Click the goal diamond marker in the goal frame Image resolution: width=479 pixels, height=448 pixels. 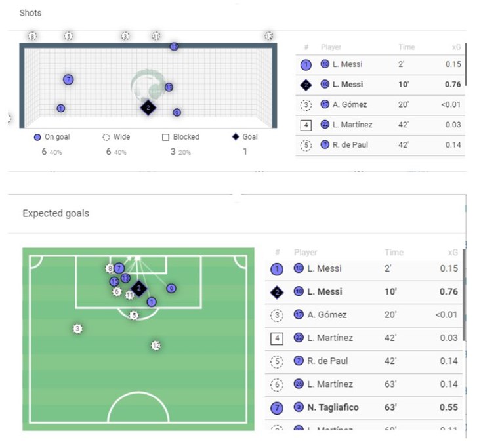click(148, 107)
